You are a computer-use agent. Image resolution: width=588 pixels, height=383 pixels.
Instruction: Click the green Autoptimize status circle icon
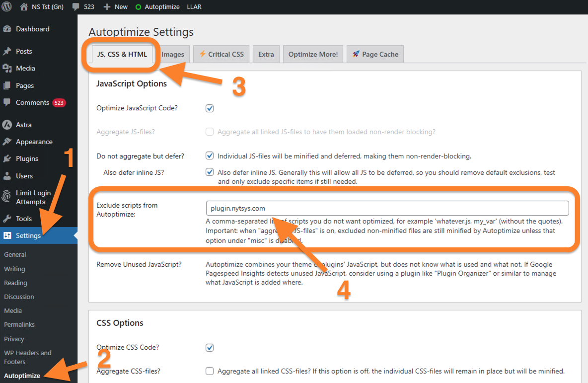[138, 7]
